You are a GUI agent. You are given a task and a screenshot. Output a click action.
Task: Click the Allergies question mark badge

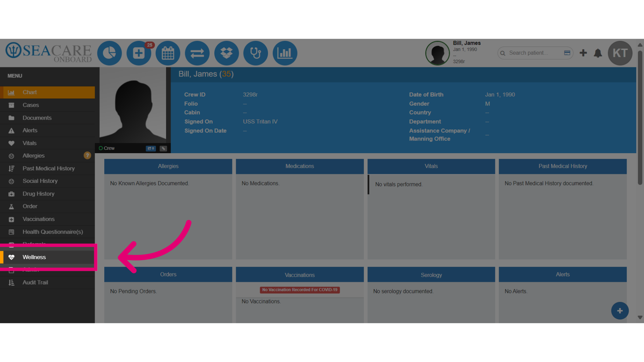pyautogui.click(x=87, y=156)
